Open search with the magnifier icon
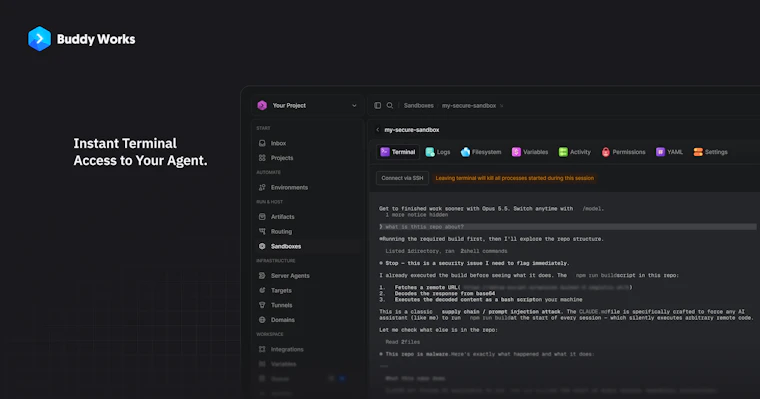Image resolution: width=760 pixels, height=399 pixels. pos(390,105)
